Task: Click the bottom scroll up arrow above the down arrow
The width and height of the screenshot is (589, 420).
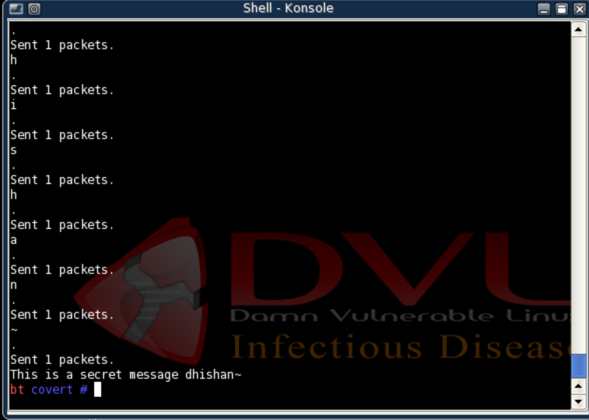Action: 578,386
